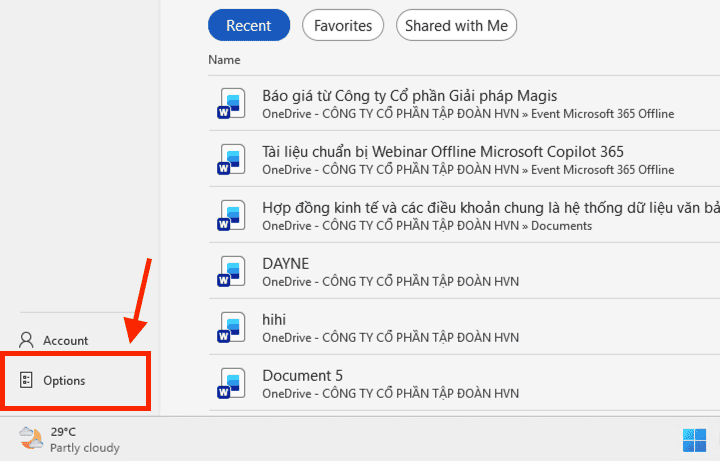The image size is (720, 461).
Task: Open the Windows Start button
Action: (x=694, y=440)
